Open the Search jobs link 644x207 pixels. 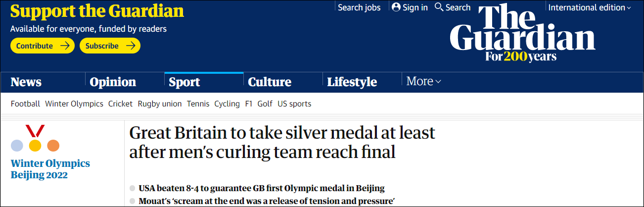tap(359, 7)
